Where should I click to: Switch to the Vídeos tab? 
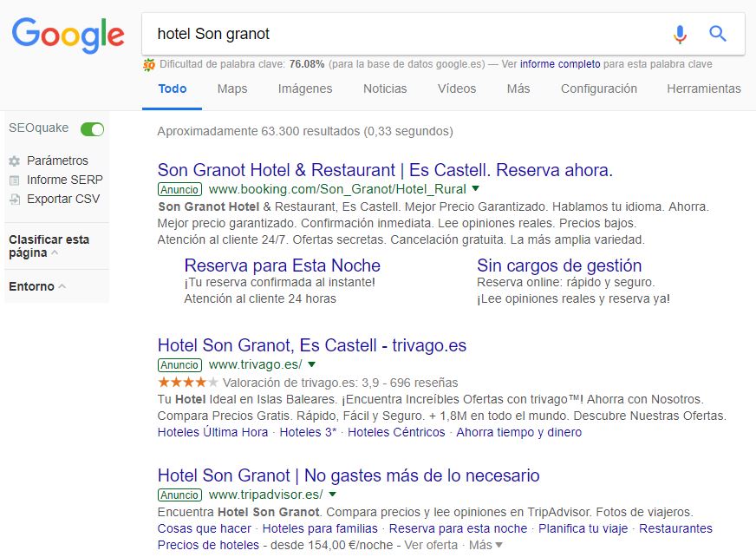[x=457, y=88]
